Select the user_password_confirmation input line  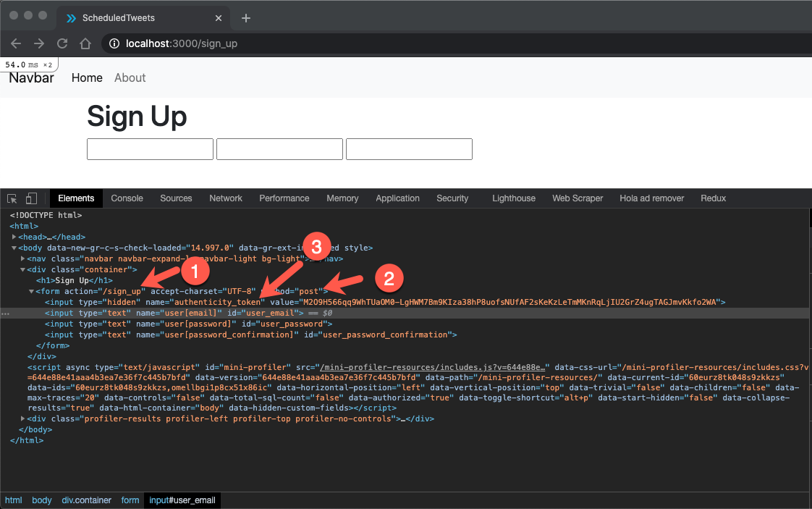(250, 335)
